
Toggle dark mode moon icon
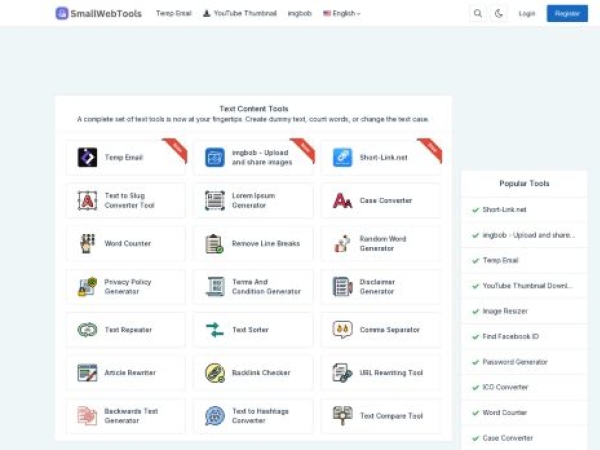coord(499,13)
